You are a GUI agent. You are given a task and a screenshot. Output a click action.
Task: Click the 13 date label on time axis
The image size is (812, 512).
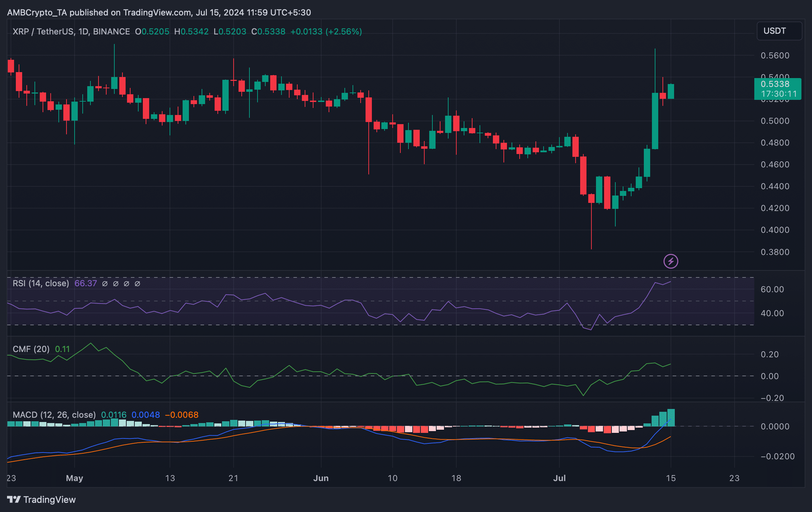click(170, 478)
